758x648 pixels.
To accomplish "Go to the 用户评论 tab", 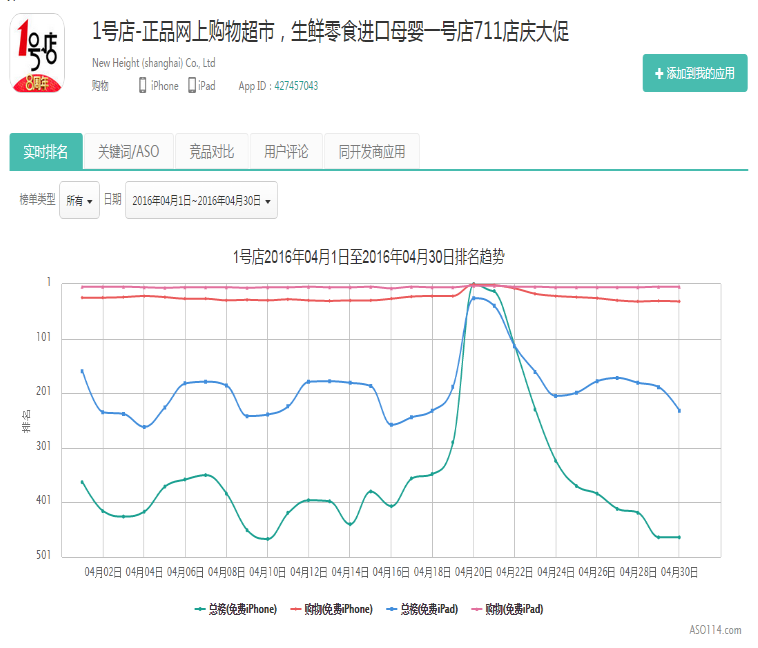I will pyautogui.click(x=286, y=151).
